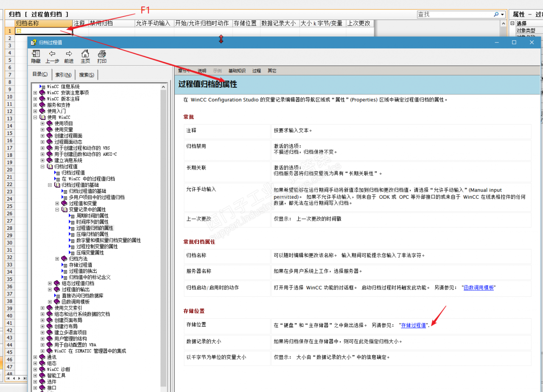
Task: Select 归档值中的标记含义 topic
Action: tap(90, 277)
